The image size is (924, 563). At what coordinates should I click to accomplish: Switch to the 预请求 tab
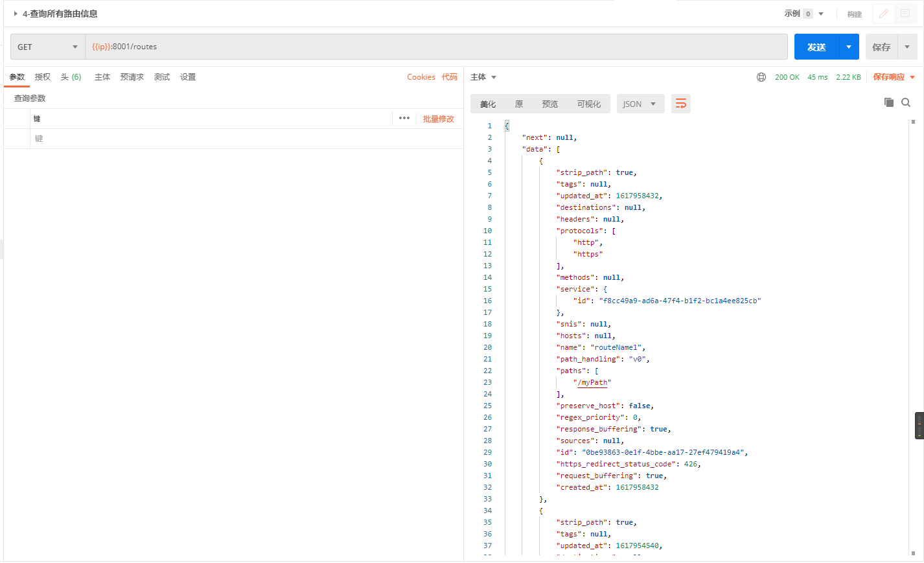point(132,77)
